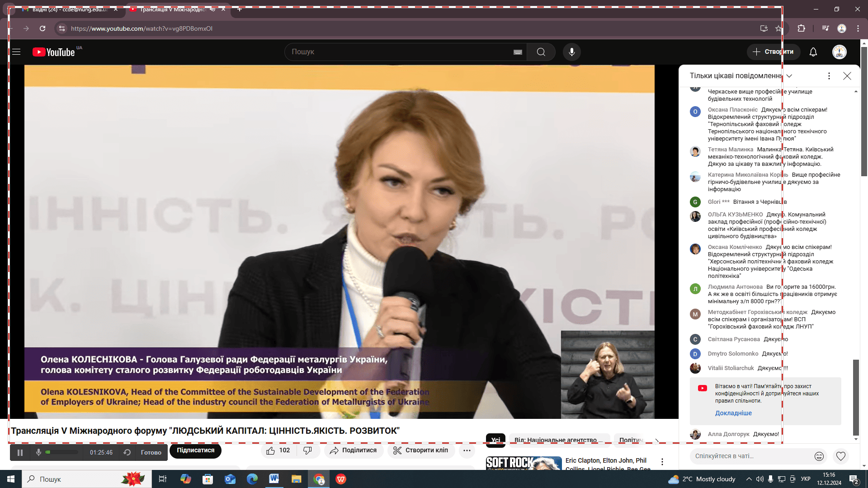Dislike the video with thumbs down

click(307, 450)
